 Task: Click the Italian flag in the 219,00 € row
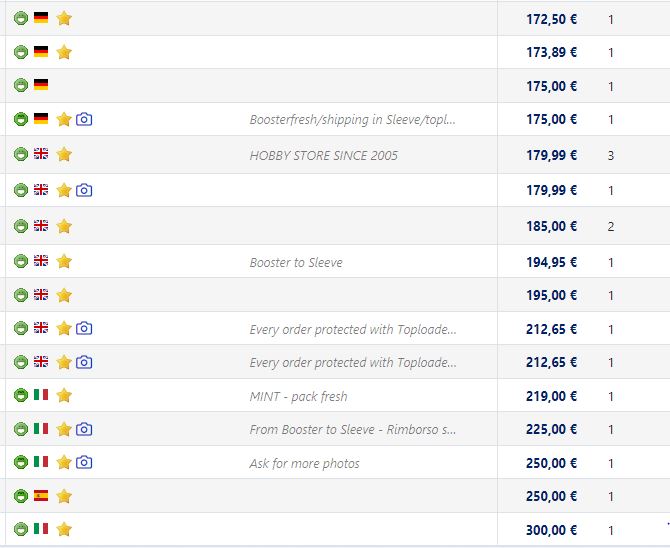coord(41,394)
